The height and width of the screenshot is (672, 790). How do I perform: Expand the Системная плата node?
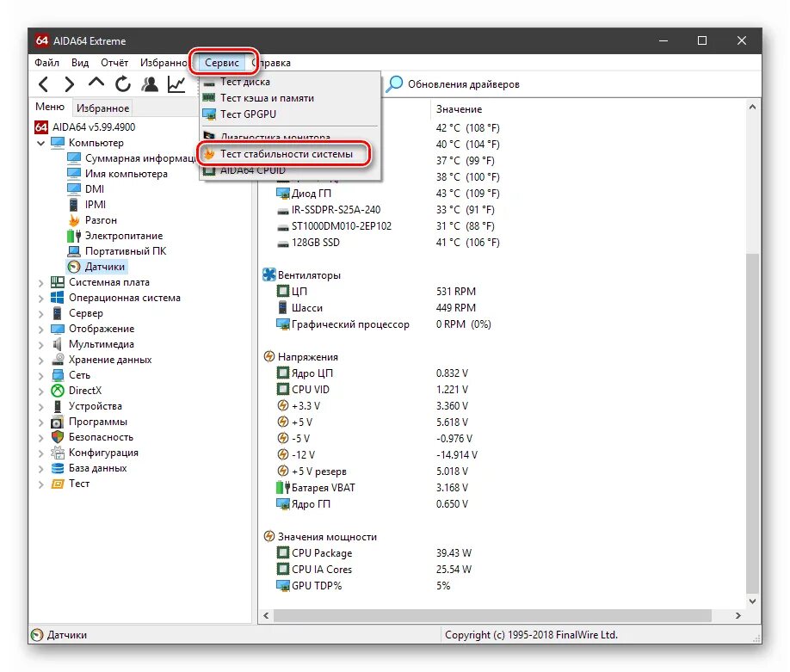pos(40,283)
